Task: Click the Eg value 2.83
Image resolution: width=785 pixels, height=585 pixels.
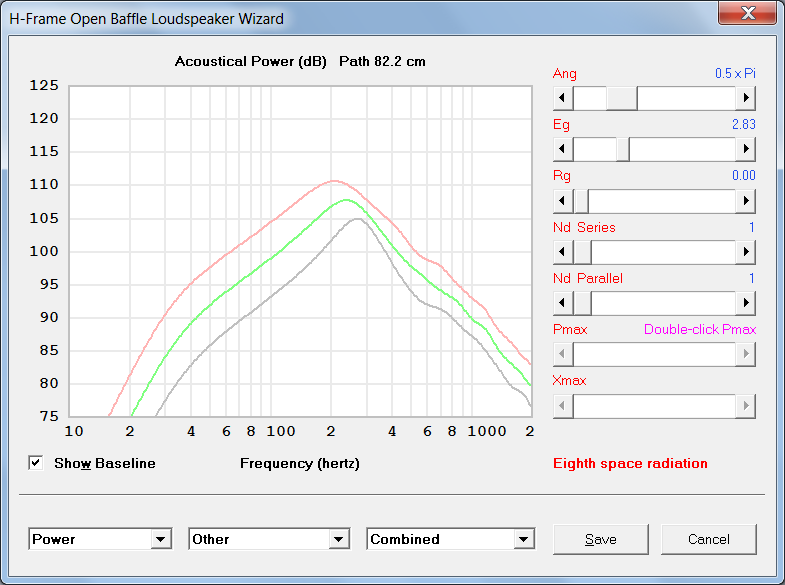Action: (743, 125)
